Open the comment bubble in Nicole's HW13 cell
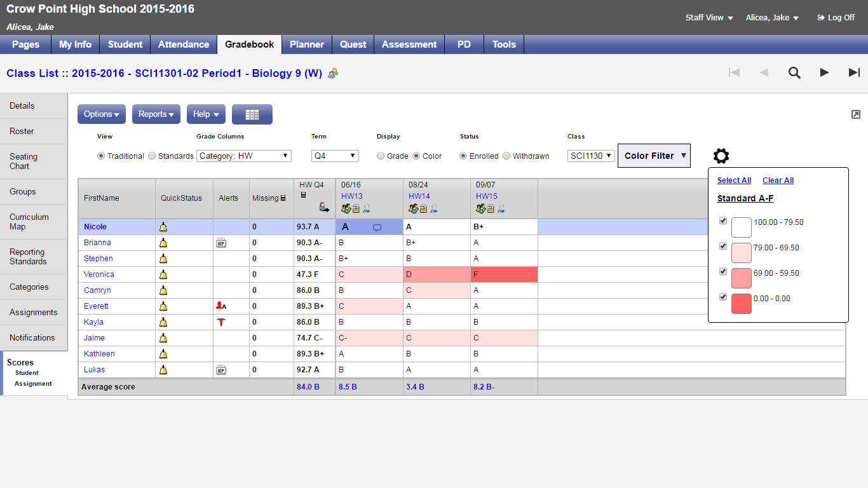Screen dimensions: 868x488 pos(377,227)
